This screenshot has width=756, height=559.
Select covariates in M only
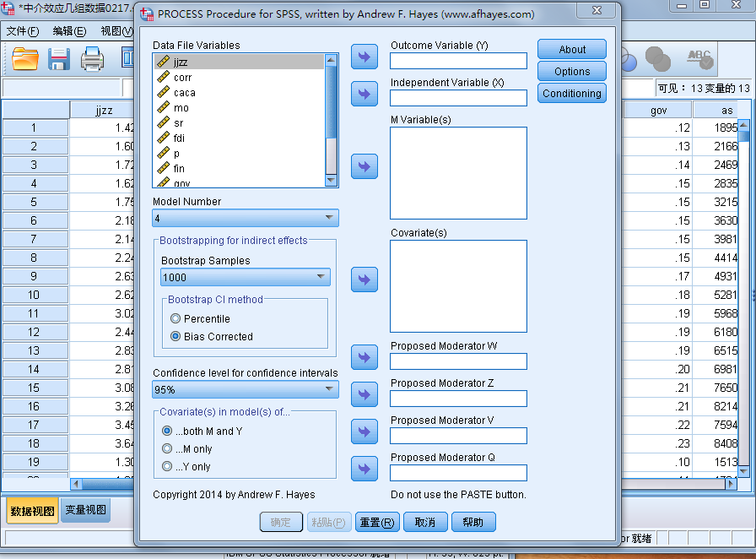(x=167, y=448)
